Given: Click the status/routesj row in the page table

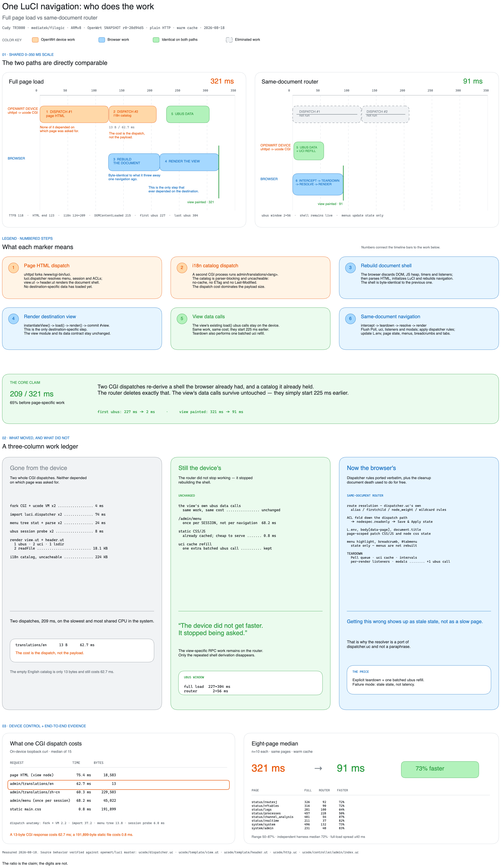Looking at the screenshot, I should 298,802.
